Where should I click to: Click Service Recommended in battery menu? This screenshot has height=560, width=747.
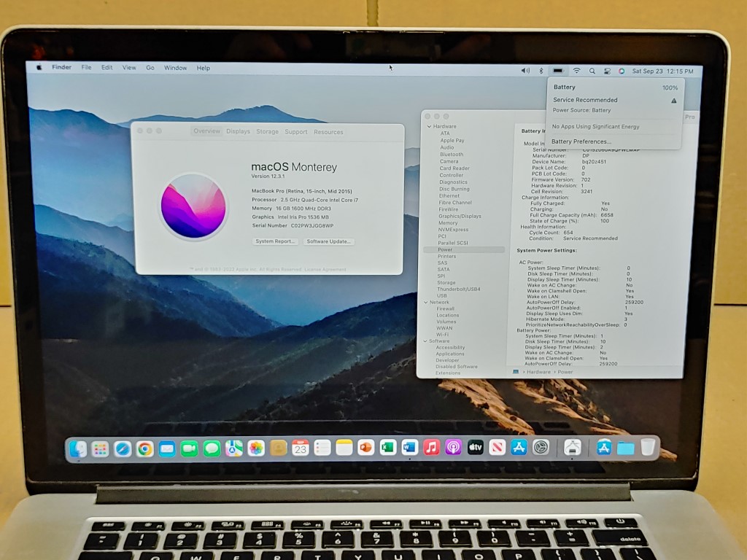[585, 100]
